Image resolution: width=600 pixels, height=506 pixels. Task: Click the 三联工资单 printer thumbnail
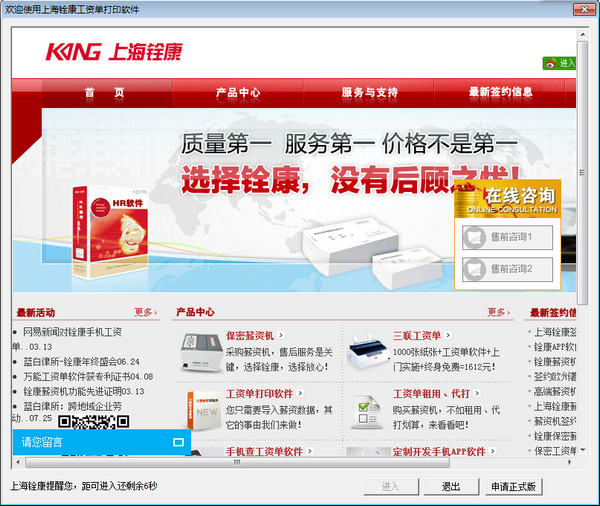click(x=368, y=352)
